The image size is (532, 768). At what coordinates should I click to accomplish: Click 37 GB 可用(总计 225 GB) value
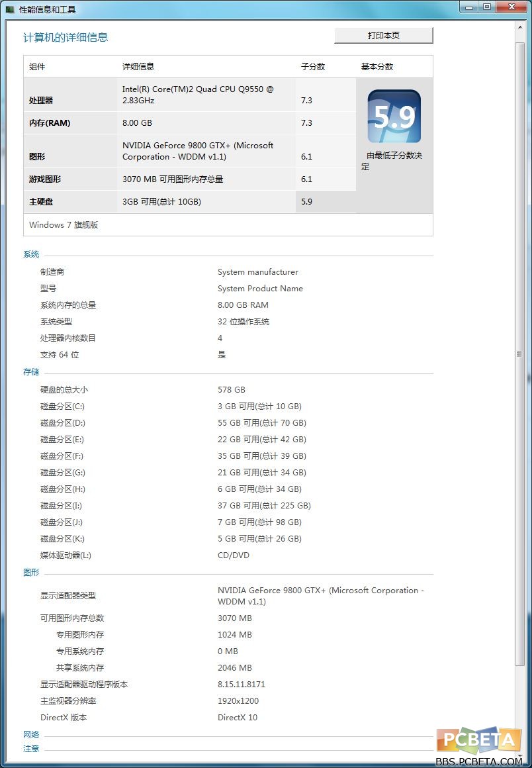tap(264, 505)
